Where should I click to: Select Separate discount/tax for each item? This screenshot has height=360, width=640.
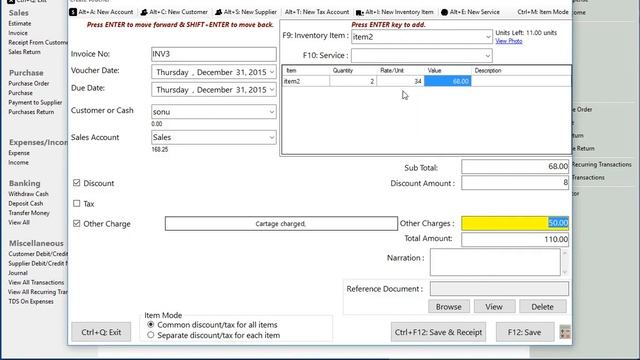point(151,335)
